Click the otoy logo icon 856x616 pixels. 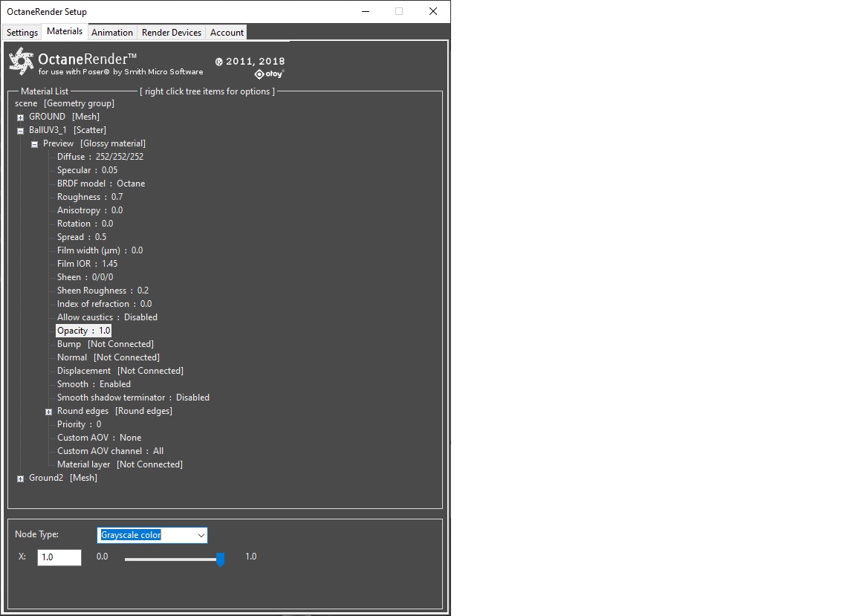269,74
